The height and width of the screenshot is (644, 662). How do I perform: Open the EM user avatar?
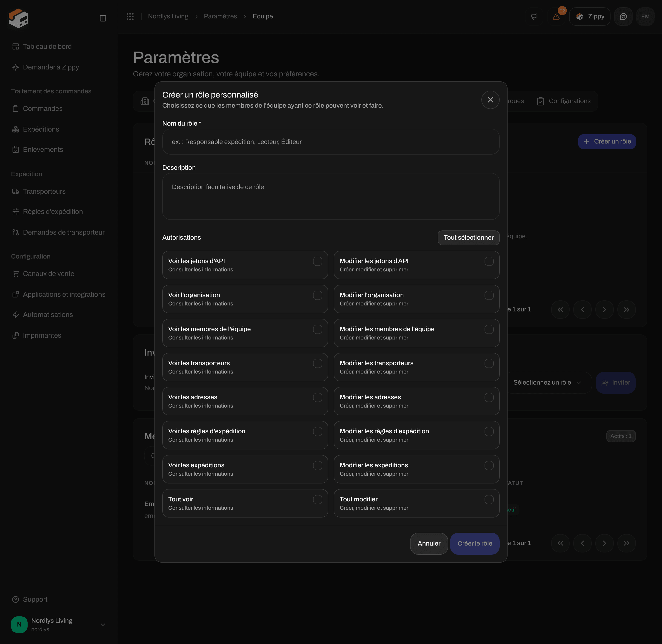(x=645, y=17)
